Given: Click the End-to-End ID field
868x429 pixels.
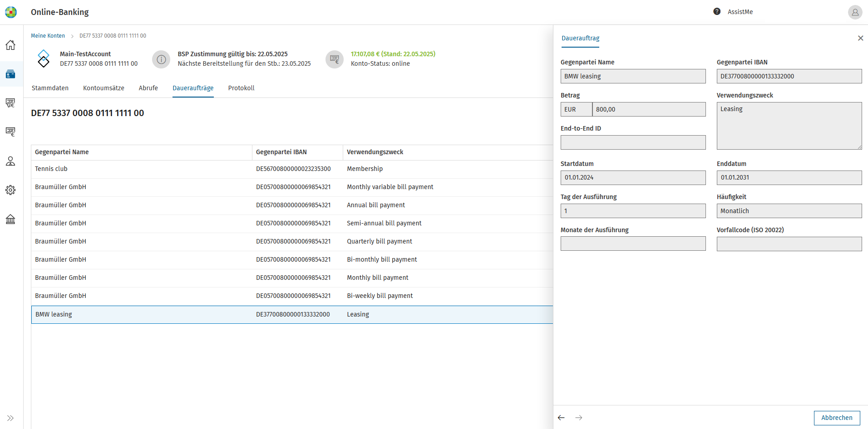Looking at the screenshot, I should click(633, 142).
